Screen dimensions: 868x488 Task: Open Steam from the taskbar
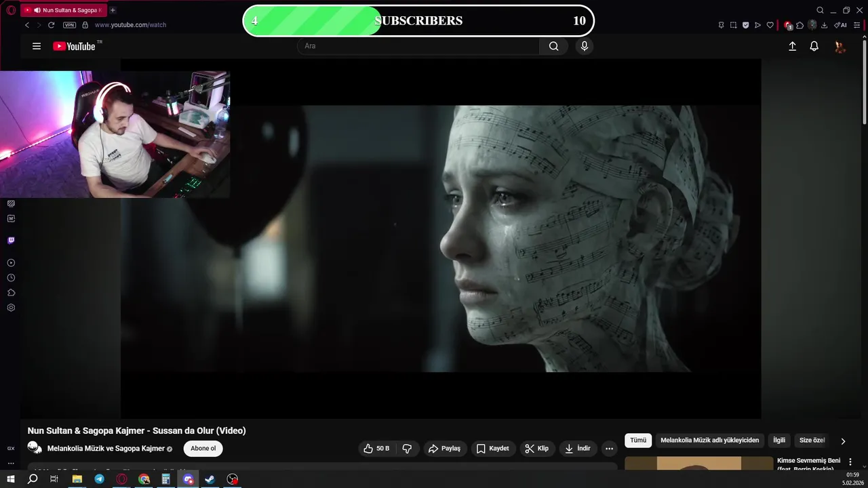pyautogui.click(x=210, y=479)
